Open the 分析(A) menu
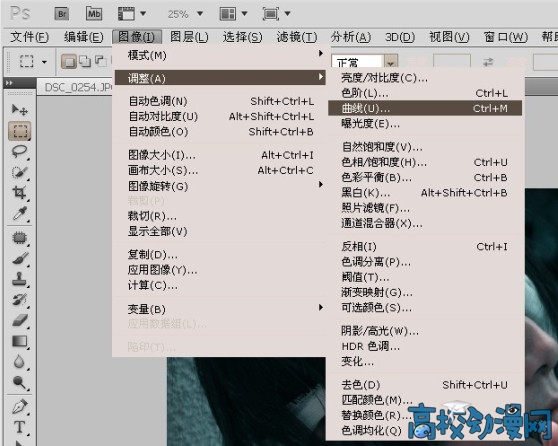558x446 pixels. 351,37
